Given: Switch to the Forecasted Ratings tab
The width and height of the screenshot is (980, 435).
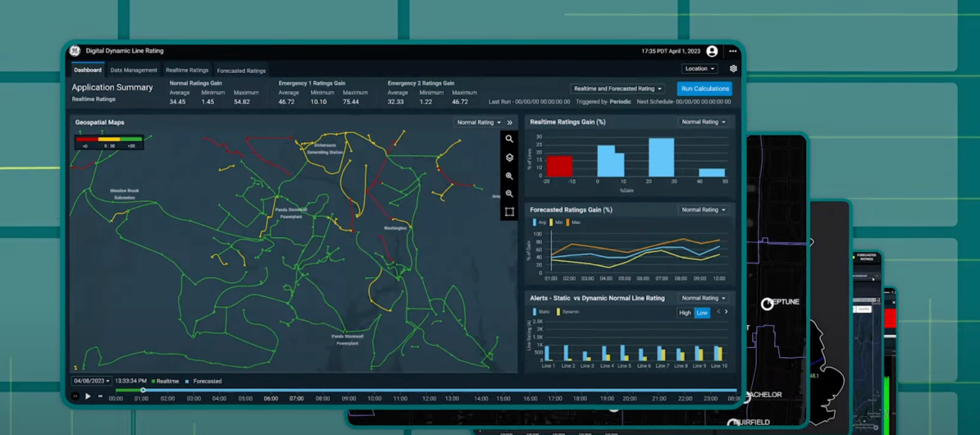Looking at the screenshot, I should (241, 71).
